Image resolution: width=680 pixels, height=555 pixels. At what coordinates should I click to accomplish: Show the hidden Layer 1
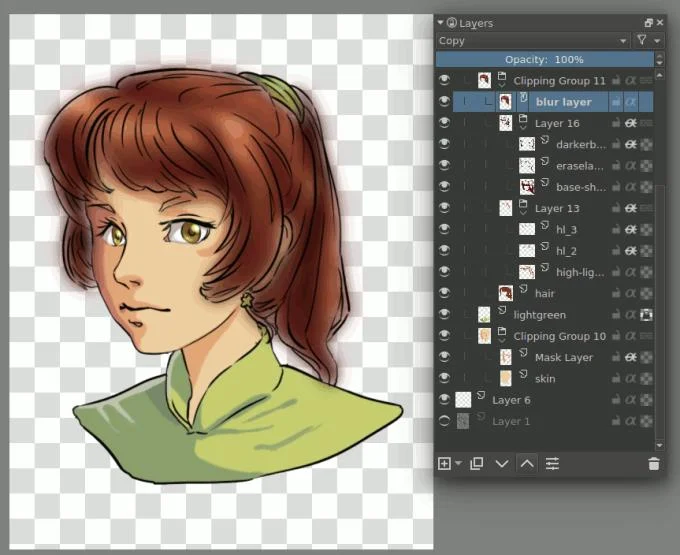coord(445,422)
